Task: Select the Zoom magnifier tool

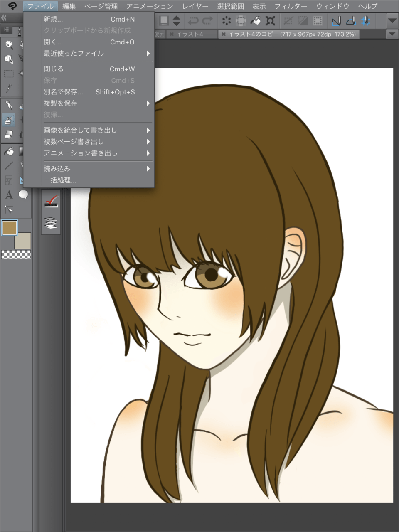Action: pos(9,44)
